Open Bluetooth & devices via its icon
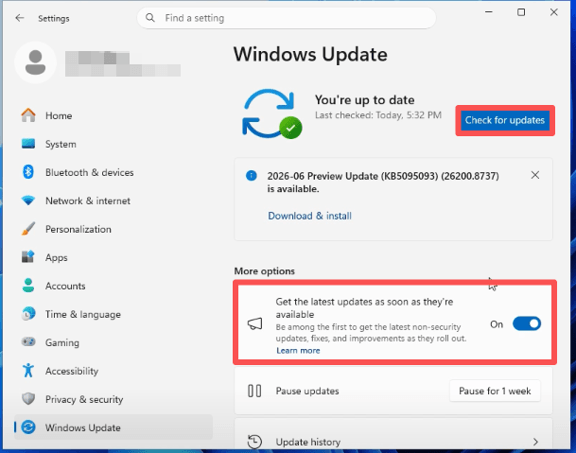 coord(28,172)
